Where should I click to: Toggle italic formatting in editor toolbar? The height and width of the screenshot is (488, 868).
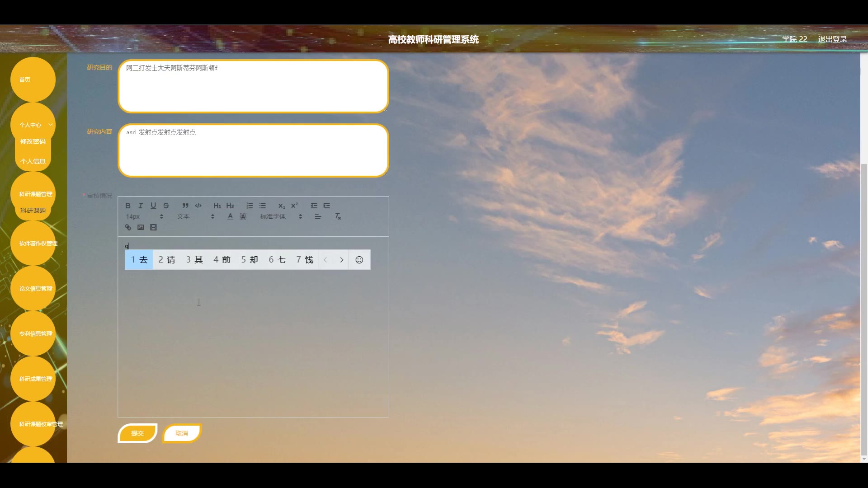tap(141, 206)
